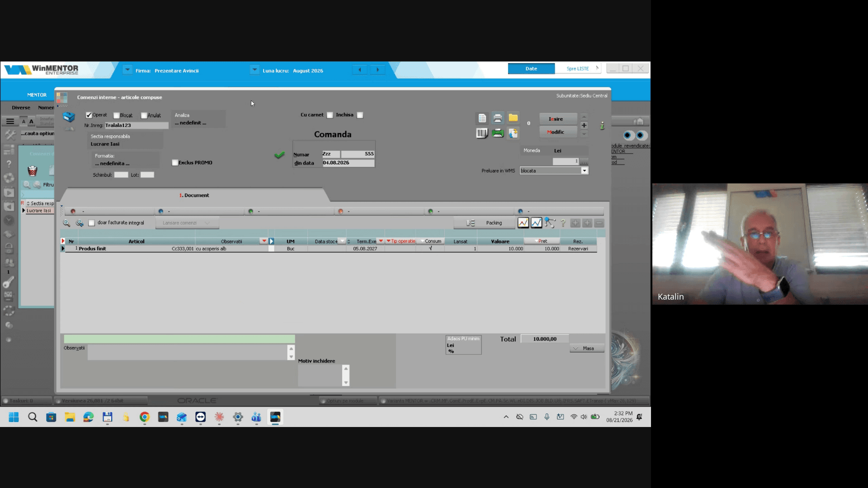868x488 pixels.
Task: Toggle the Operat checkbox
Action: click(89, 115)
